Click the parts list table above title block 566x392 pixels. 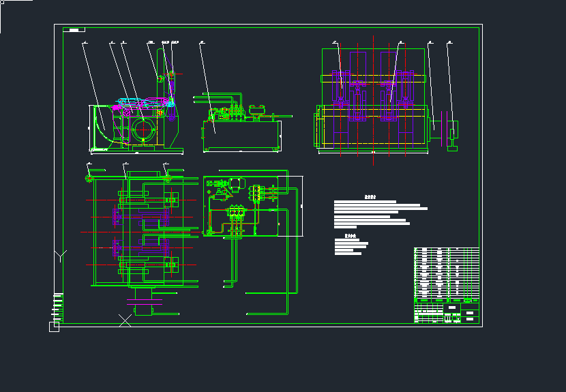(447, 271)
